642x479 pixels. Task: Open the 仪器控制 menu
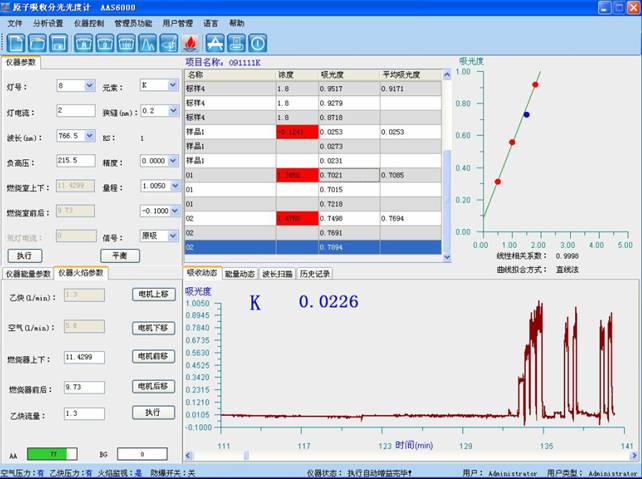pyautogui.click(x=88, y=22)
